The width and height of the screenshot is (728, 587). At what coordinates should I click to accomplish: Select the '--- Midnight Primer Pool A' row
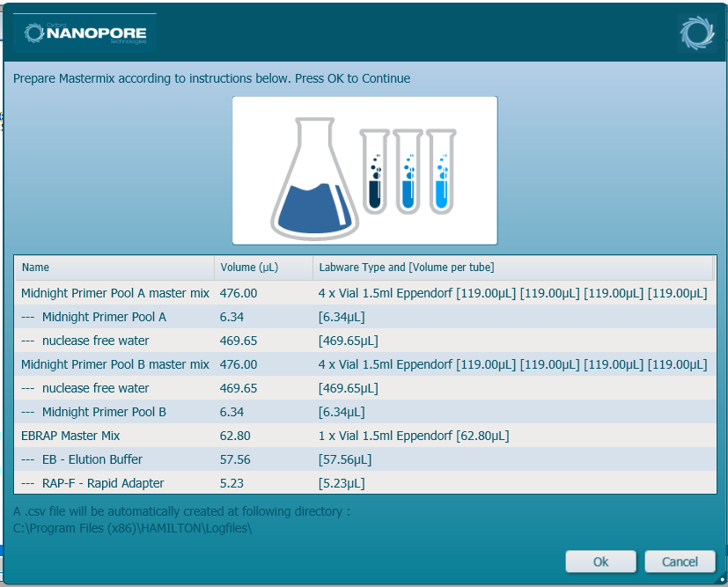365,317
